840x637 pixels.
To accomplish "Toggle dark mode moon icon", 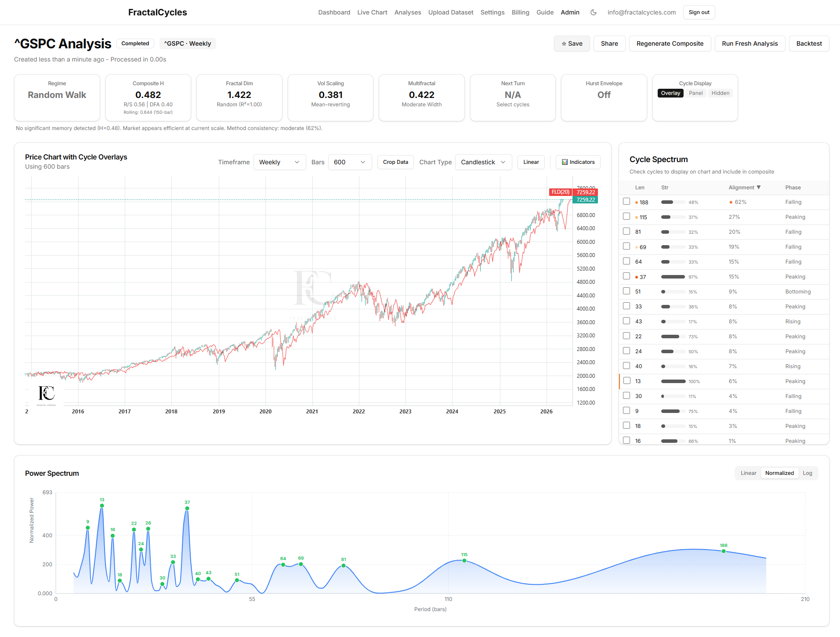I will [x=594, y=12].
